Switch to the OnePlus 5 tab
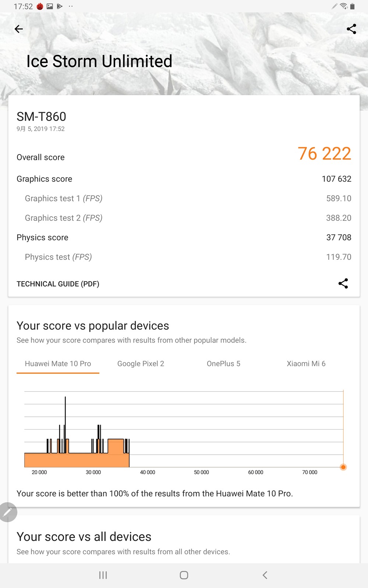The image size is (368, 588). [223, 363]
